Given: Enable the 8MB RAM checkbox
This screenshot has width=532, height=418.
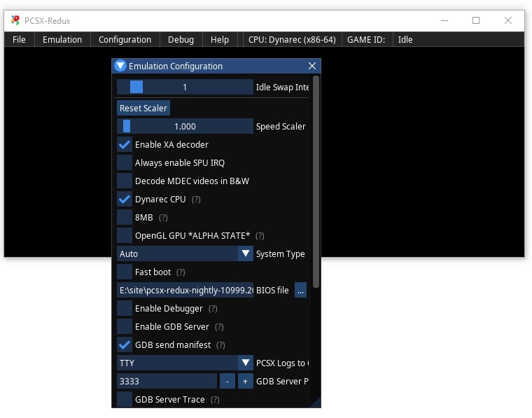Looking at the screenshot, I should pos(125,218).
